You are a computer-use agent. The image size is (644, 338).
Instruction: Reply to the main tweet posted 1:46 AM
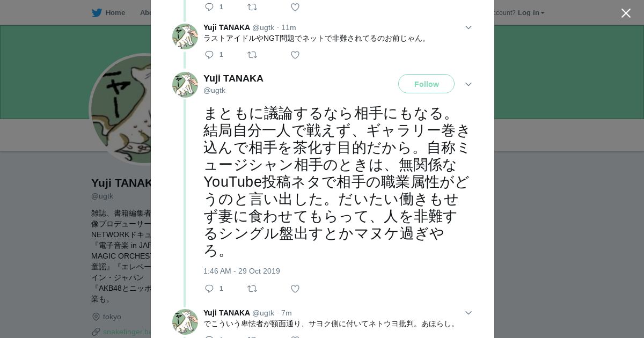pos(209,289)
